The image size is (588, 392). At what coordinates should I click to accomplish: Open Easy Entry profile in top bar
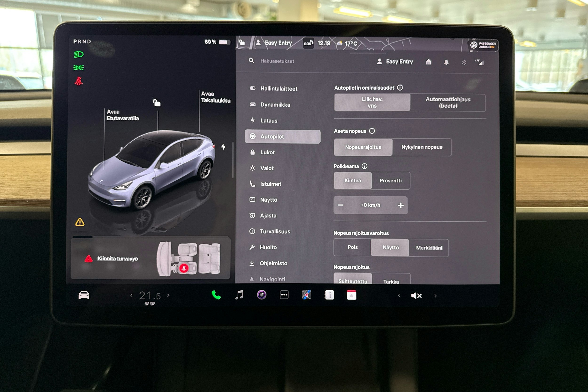click(274, 43)
